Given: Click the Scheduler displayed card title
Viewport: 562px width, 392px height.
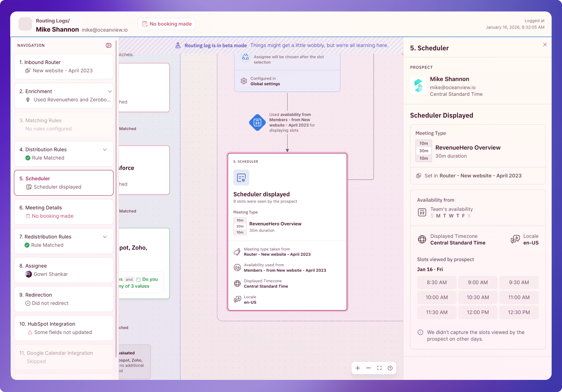Looking at the screenshot, I should click(262, 194).
